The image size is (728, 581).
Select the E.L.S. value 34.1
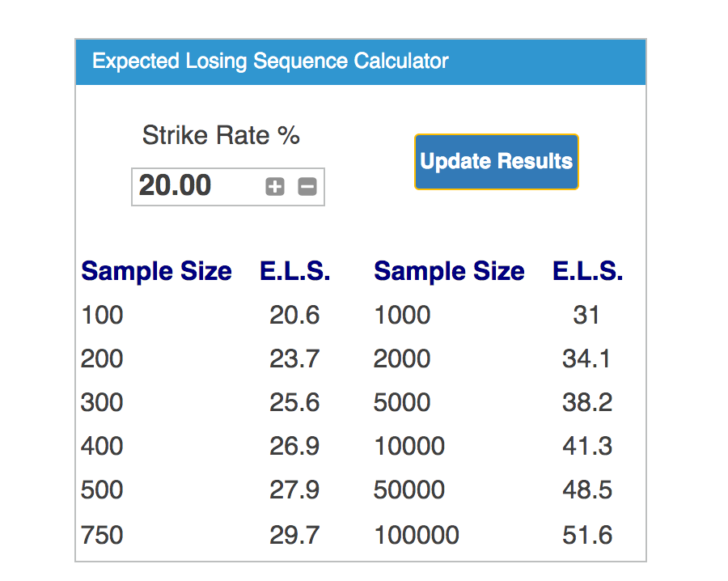point(586,358)
